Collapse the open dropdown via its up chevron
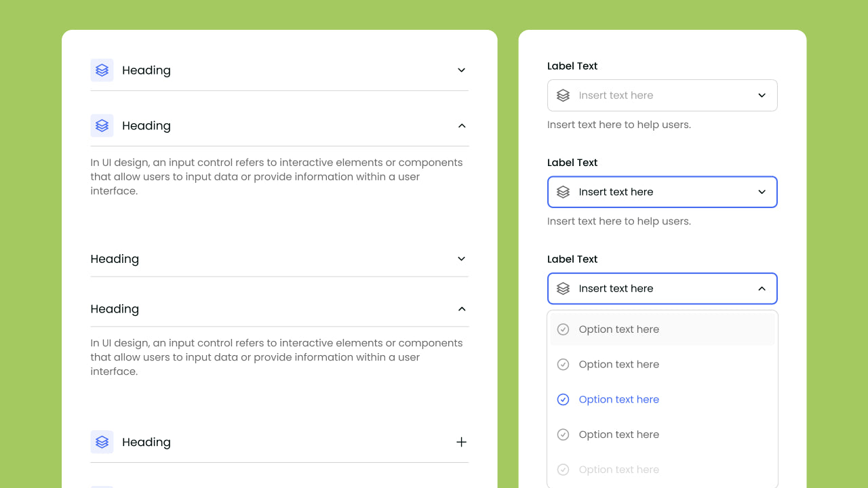 pos(762,289)
